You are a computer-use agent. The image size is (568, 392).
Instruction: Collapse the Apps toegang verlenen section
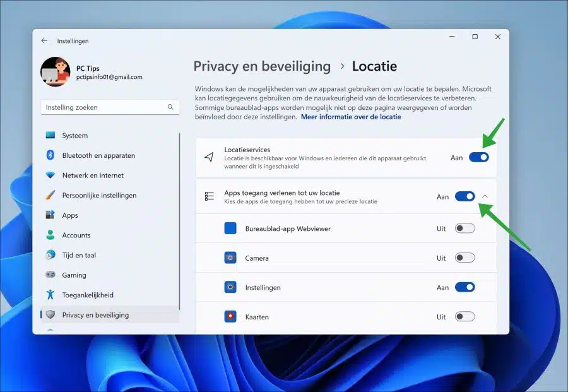tap(485, 196)
